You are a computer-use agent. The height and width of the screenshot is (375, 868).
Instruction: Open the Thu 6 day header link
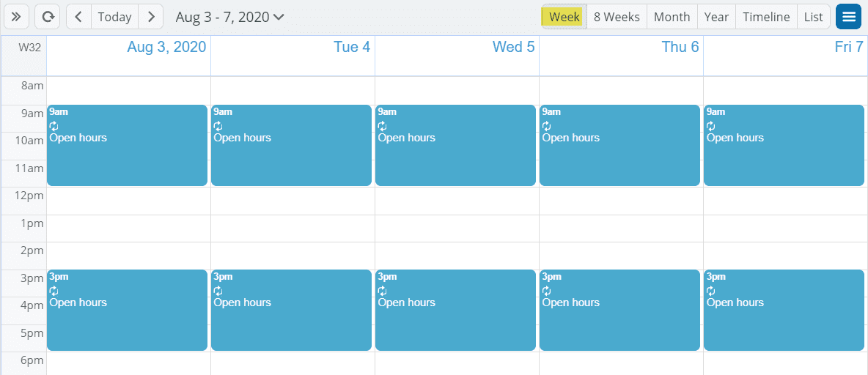680,48
